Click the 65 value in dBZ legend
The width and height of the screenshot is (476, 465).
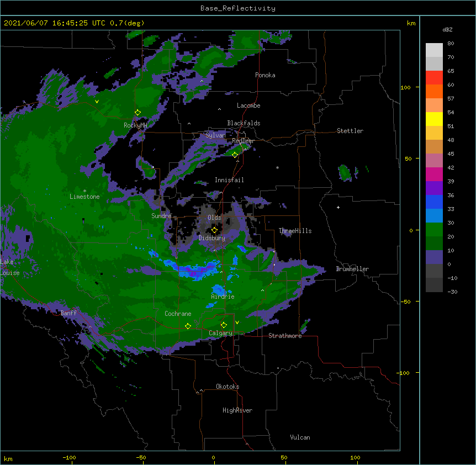[451, 71]
